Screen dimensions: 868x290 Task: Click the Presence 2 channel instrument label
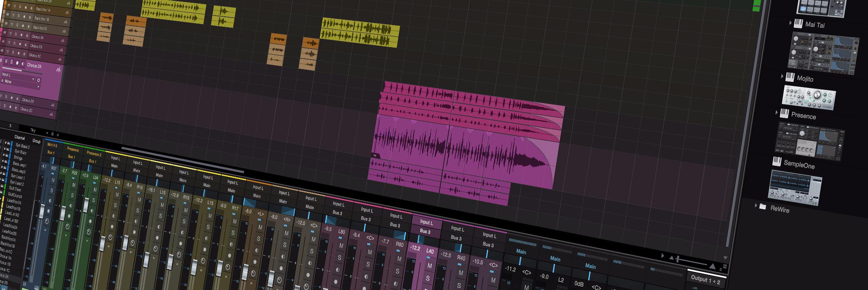point(94,154)
